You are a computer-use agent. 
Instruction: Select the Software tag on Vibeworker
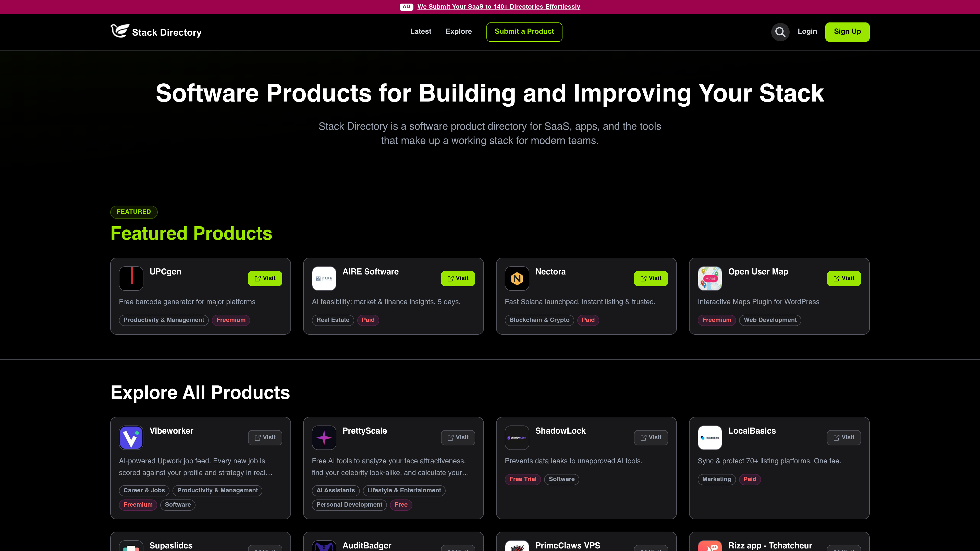tap(178, 505)
